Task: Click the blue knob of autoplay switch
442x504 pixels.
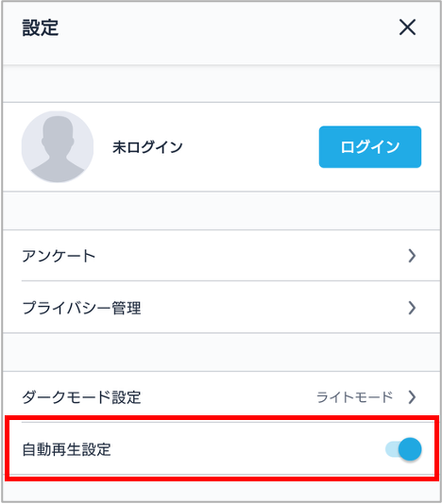Action: tap(410, 449)
